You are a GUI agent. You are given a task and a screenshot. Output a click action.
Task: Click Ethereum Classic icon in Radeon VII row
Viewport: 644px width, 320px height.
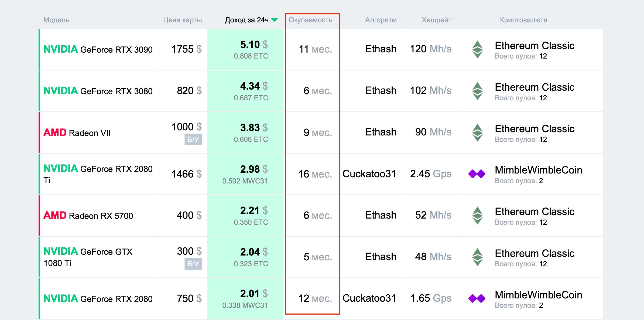pyautogui.click(x=477, y=132)
